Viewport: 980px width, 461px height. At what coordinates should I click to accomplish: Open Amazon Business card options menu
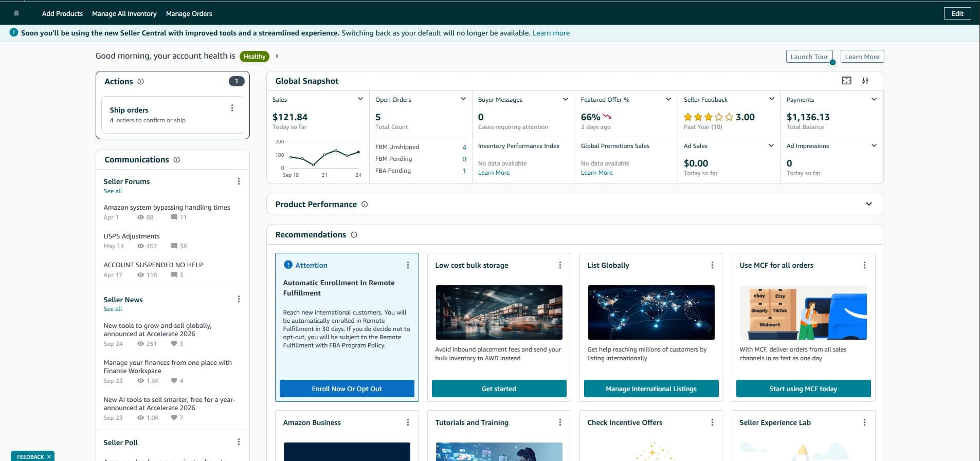408,422
